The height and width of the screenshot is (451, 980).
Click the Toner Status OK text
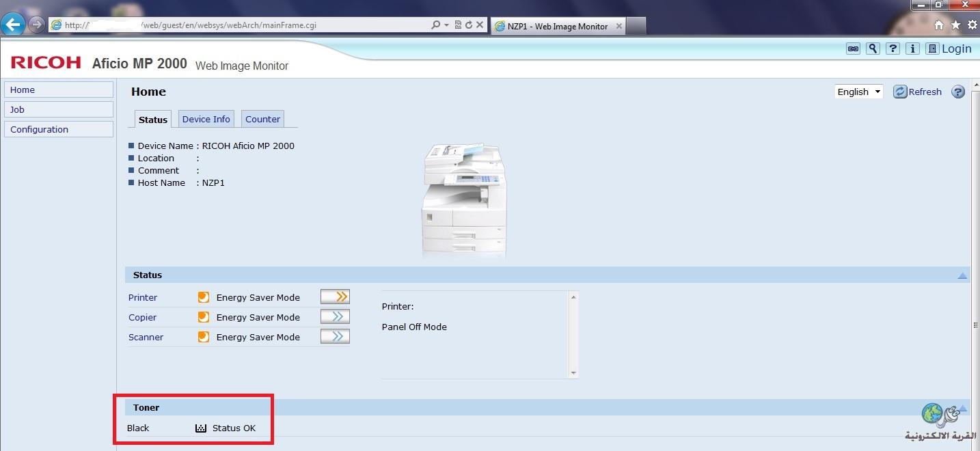(234, 428)
